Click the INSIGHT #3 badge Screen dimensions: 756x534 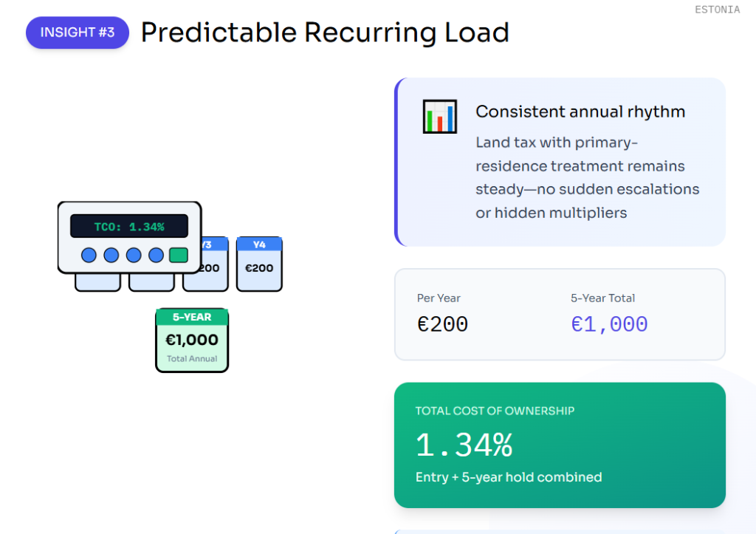[x=78, y=32]
